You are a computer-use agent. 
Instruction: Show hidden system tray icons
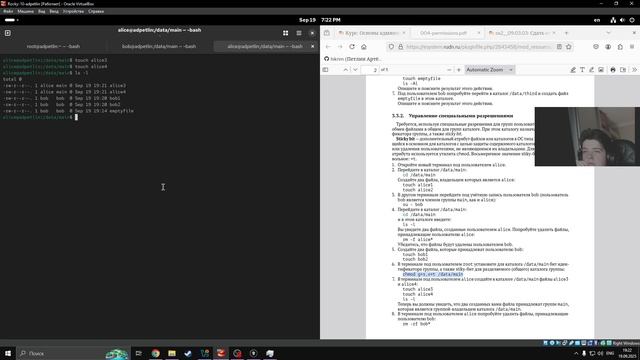click(576, 353)
